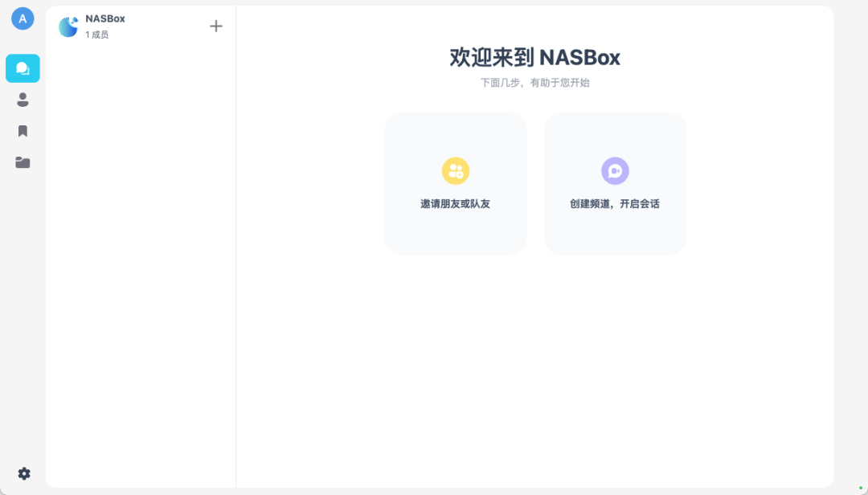Click the purple create-channel chat bubble icon

(615, 170)
